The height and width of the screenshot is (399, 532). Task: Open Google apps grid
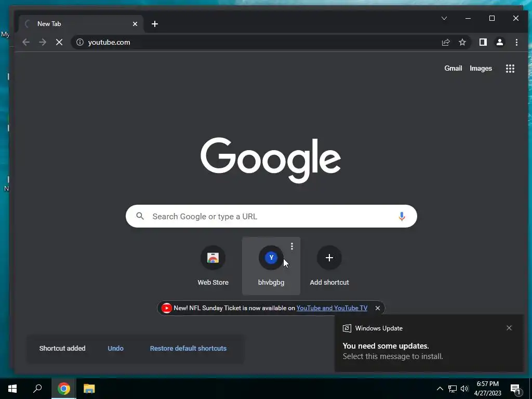point(510,69)
